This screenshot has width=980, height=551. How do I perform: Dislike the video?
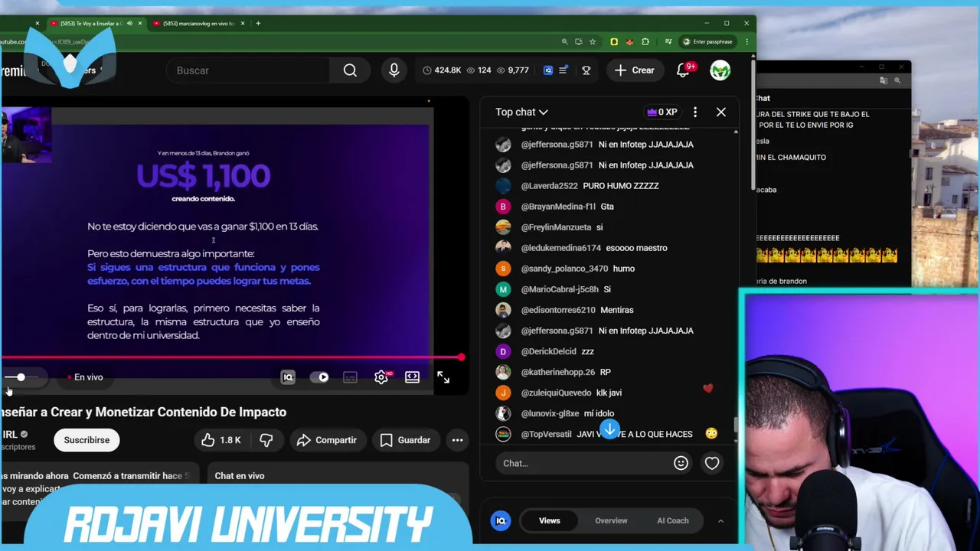266,440
